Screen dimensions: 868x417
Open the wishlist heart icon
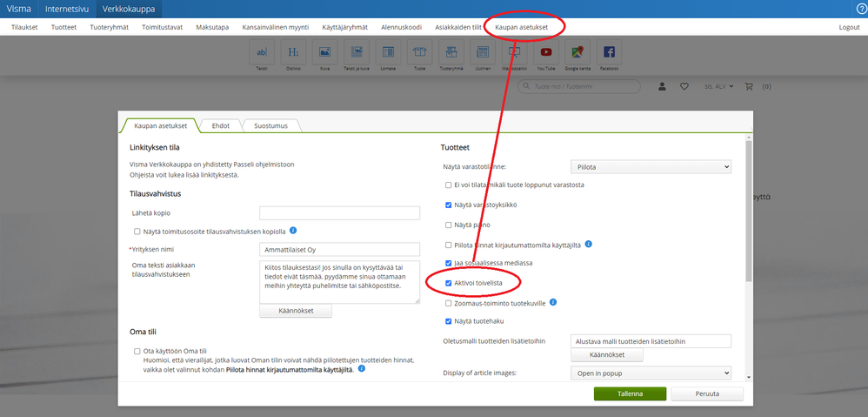pos(684,86)
